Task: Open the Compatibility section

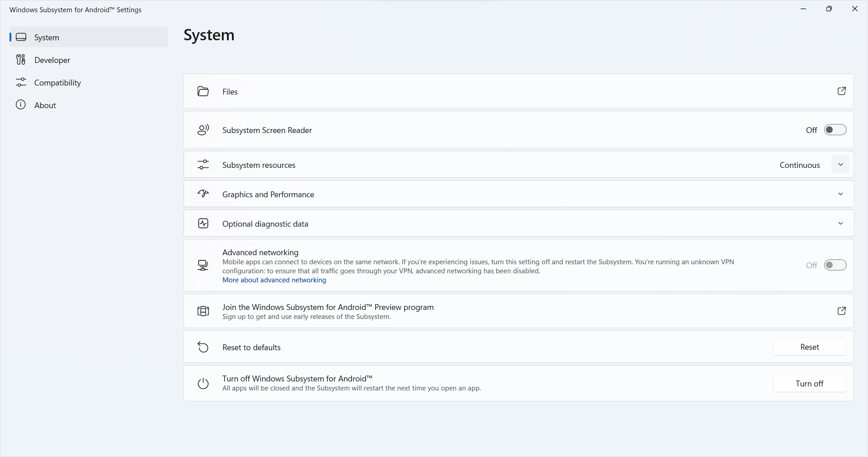Action: click(89, 82)
